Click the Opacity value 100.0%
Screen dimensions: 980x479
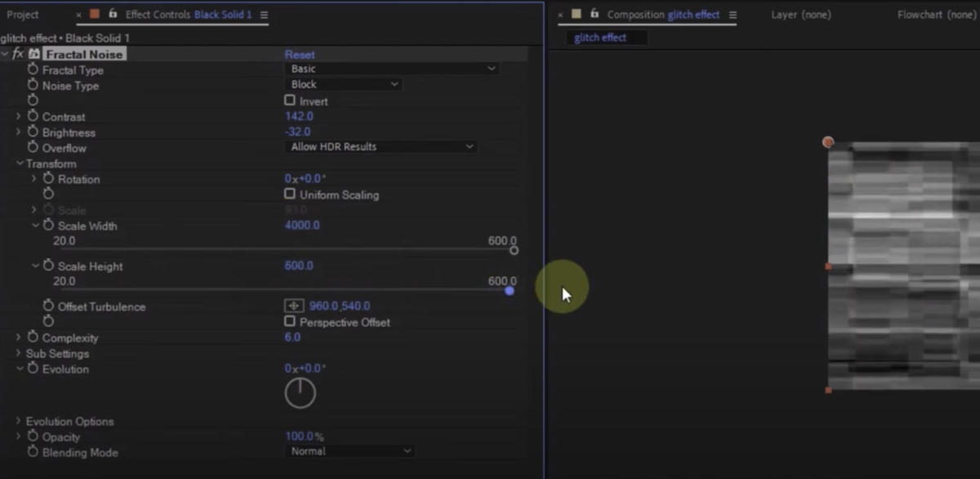click(304, 436)
